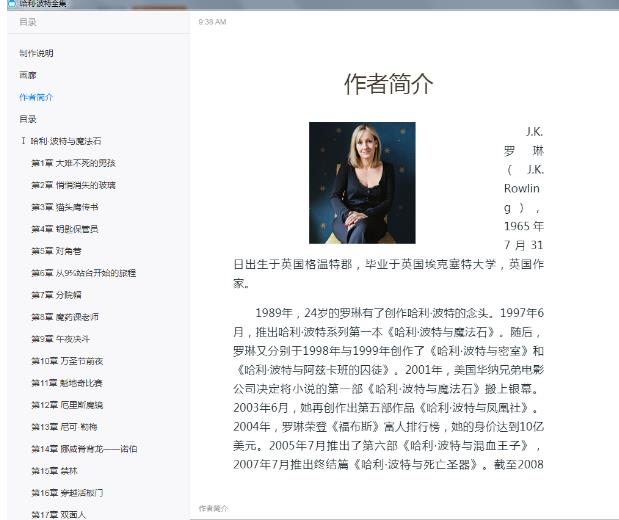Go to 第13章 尼可·勒梅
This screenshot has width=619, height=520.
64,427
